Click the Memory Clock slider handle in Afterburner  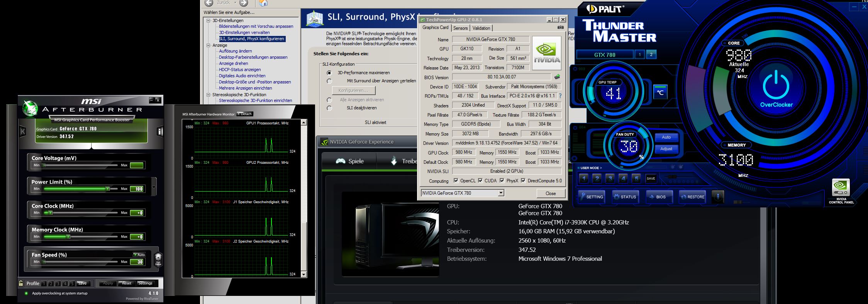(68, 236)
